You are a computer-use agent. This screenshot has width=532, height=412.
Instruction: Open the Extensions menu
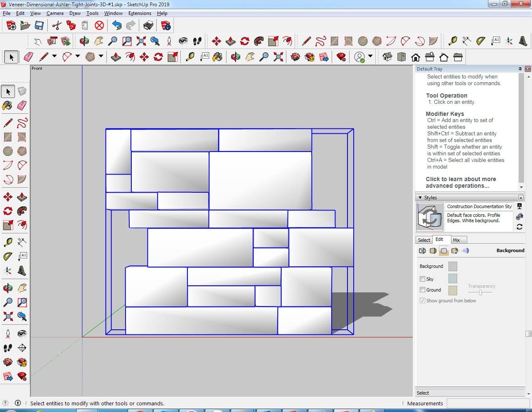140,13
